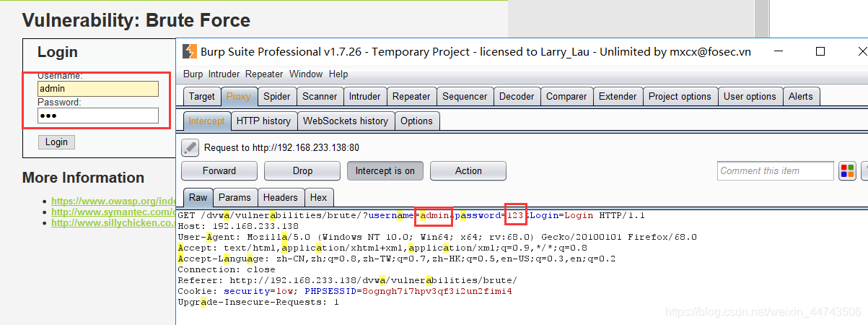This screenshot has height=325, width=868.
Task: Open the Repeater tab
Action: [411, 96]
